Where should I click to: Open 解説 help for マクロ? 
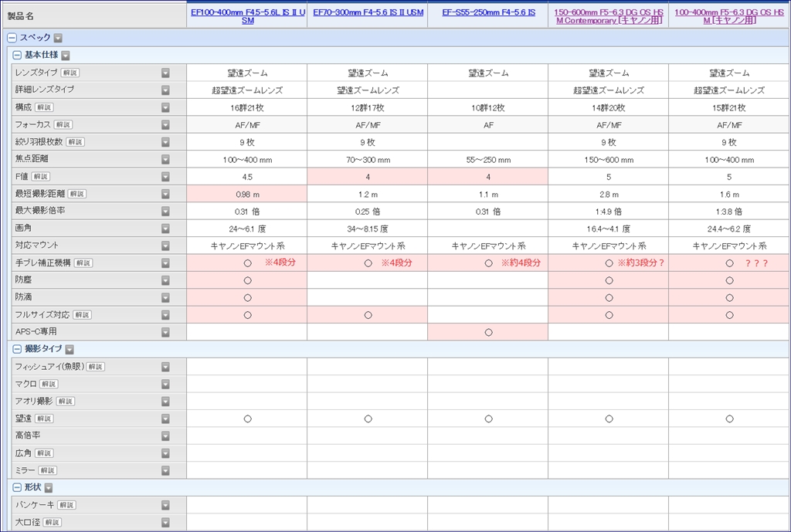[x=49, y=384]
